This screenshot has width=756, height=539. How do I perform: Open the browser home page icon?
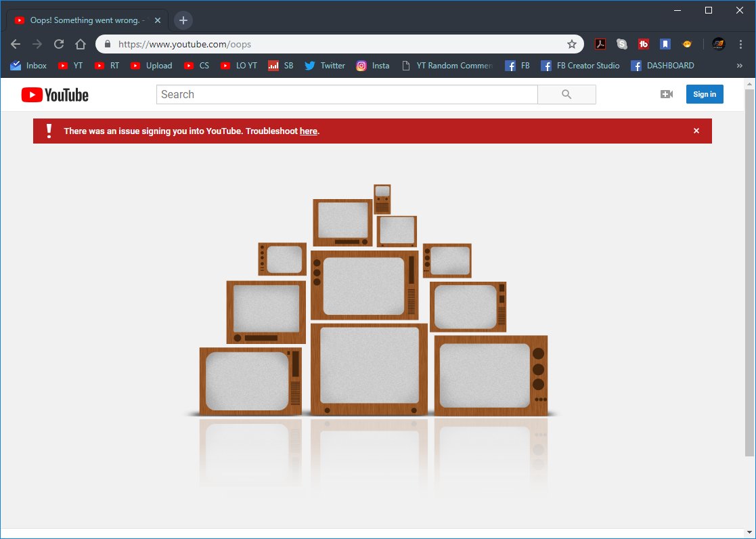click(81, 45)
